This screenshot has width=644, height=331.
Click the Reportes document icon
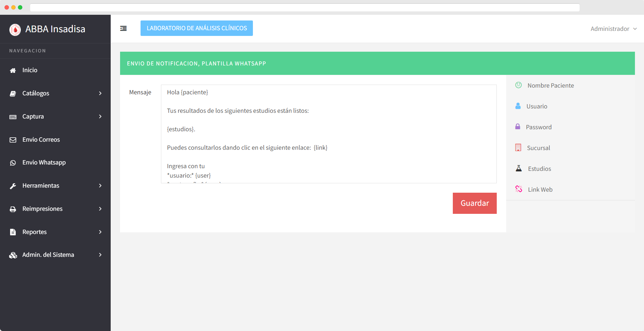(13, 232)
